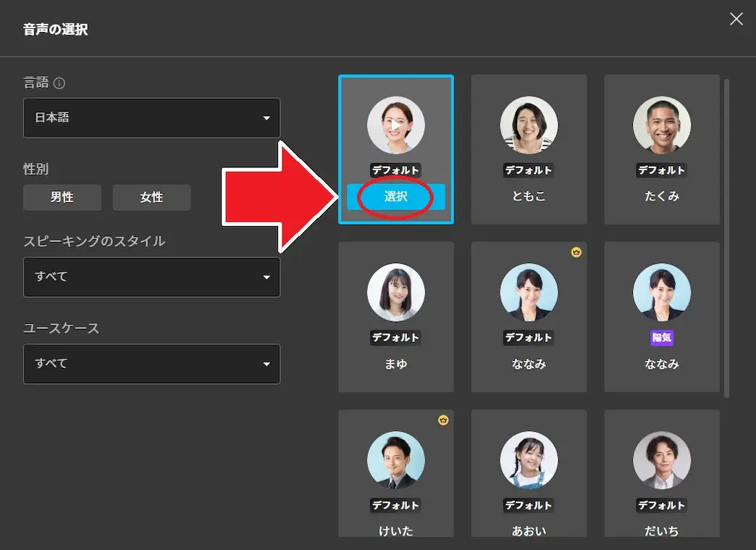Image resolution: width=756 pixels, height=550 pixels.
Task: Close the voice selection dialog
Action: [736, 19]
